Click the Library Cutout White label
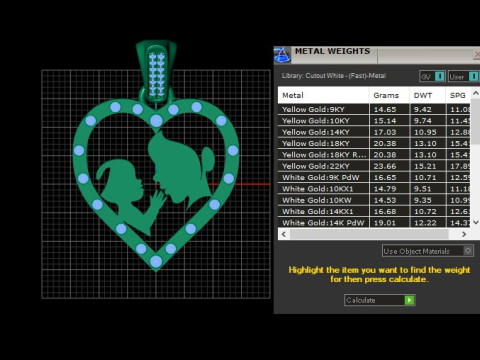 coord(334,76)
